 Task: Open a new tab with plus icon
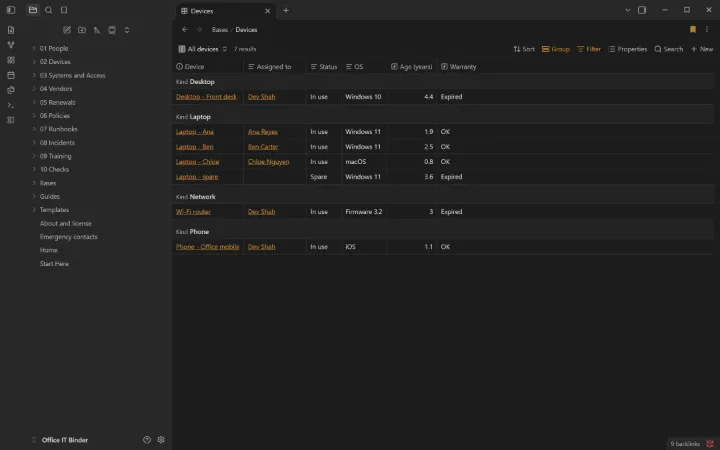(x=286, y=10)
